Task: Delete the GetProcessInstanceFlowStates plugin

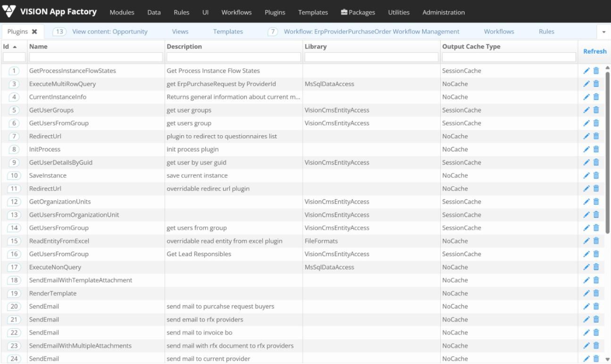Action: (x=596, y=71)
